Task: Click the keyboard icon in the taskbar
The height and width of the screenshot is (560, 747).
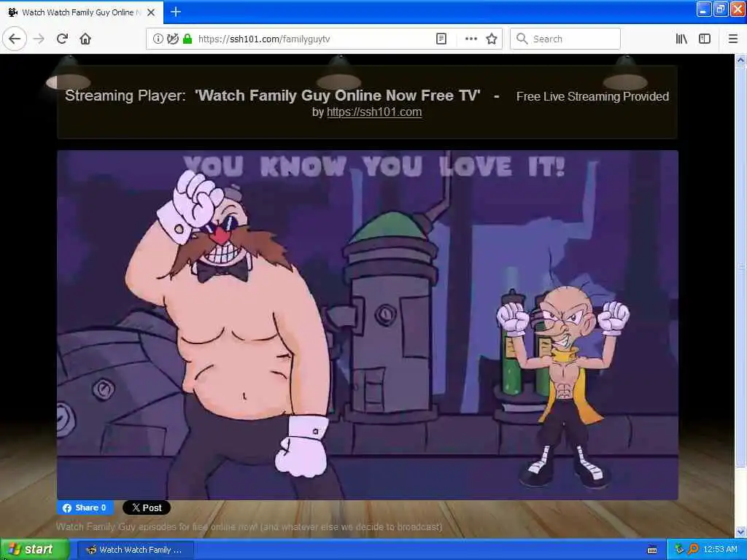Action: click(652, 550)
